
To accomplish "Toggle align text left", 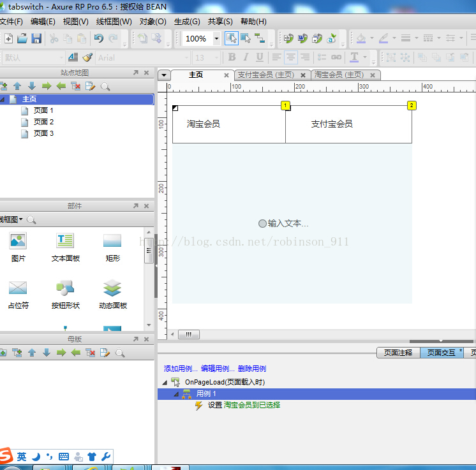I will coord(276,57).
